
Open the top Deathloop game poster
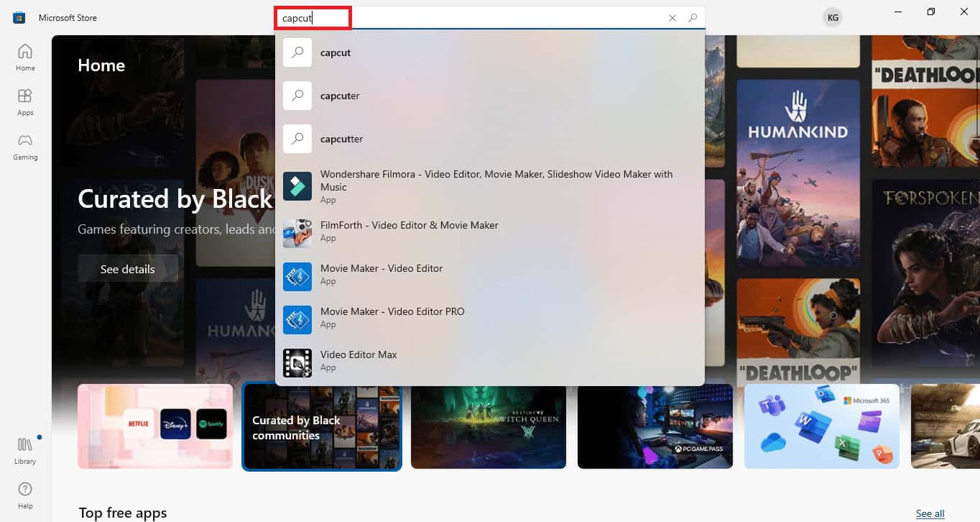pyautogui.click(x=925, y=101)
